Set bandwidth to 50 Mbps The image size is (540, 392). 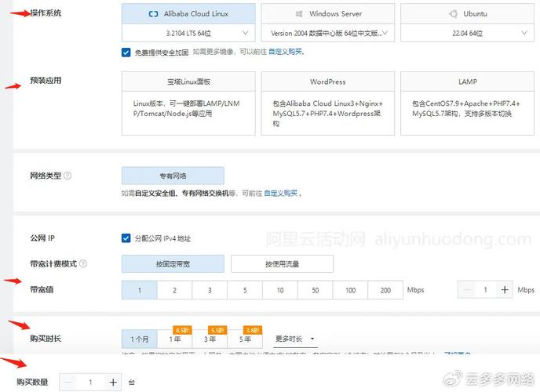(x=316, y=290)
